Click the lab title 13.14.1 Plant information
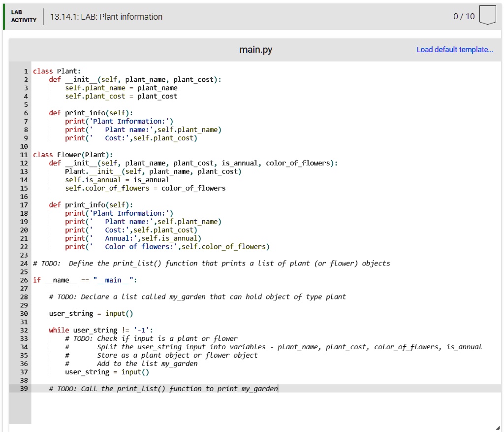Viewport: 504px width, 432px height. pos(105,16)
